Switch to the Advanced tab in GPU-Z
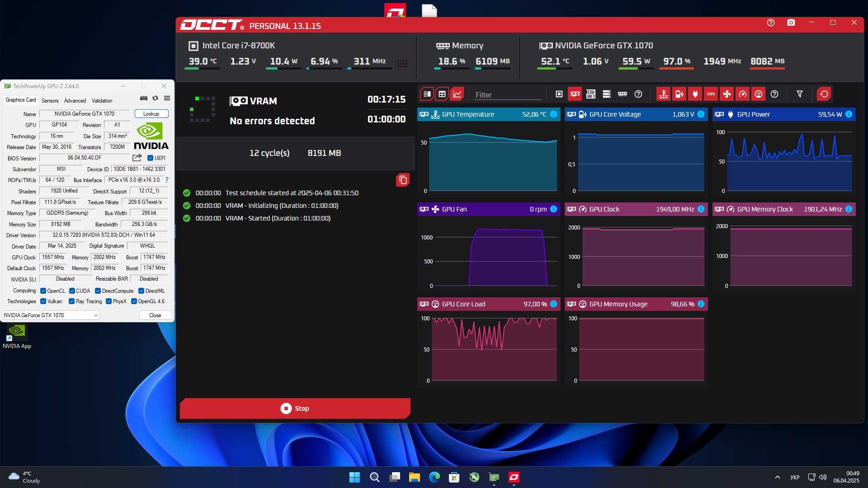This screenshot has width=868, height=488. [75, 101]
